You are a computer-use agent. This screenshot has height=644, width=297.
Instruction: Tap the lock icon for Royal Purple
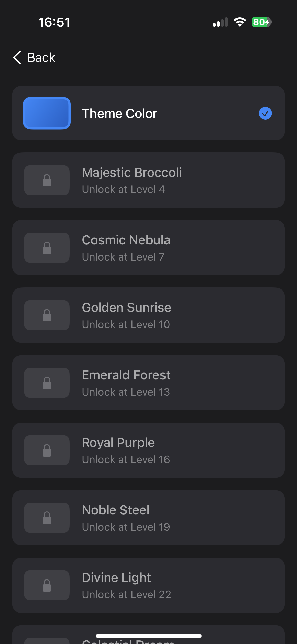[47, 450]
